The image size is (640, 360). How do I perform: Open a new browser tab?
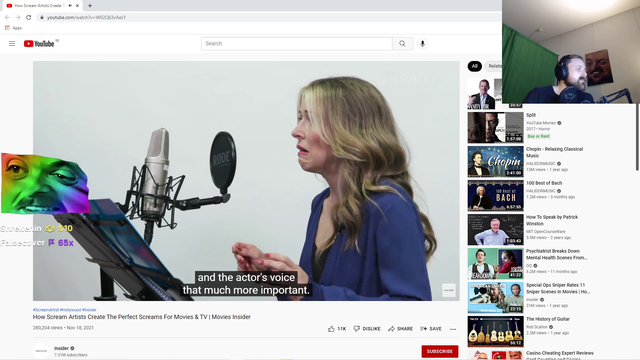point(90,6)
